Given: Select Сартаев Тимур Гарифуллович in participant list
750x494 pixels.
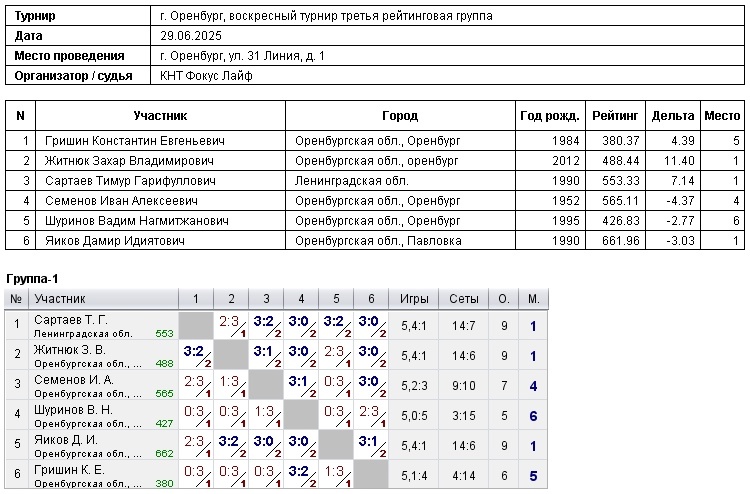Looking at the screenshot, I should coord(130,181).
